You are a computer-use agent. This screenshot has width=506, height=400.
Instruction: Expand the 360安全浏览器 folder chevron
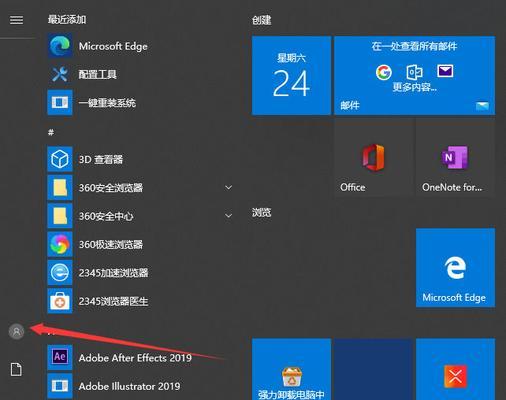[x=229, y=187]
